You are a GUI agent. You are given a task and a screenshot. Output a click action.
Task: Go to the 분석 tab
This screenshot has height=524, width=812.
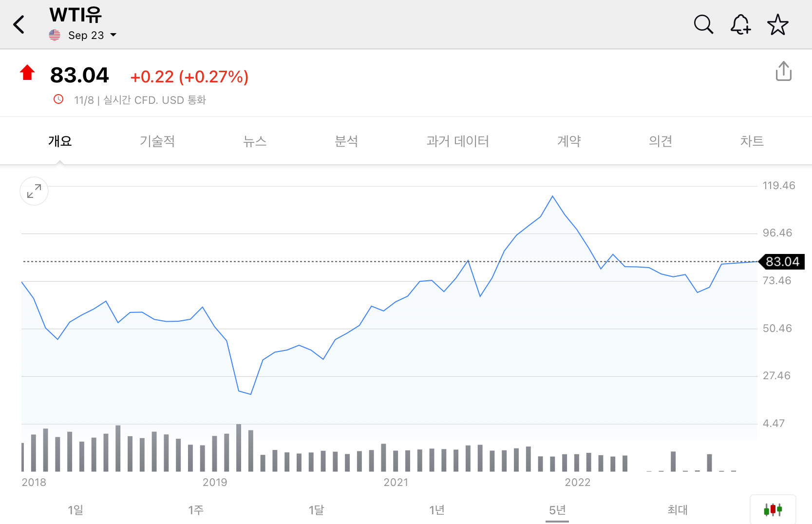click(346, 141)
